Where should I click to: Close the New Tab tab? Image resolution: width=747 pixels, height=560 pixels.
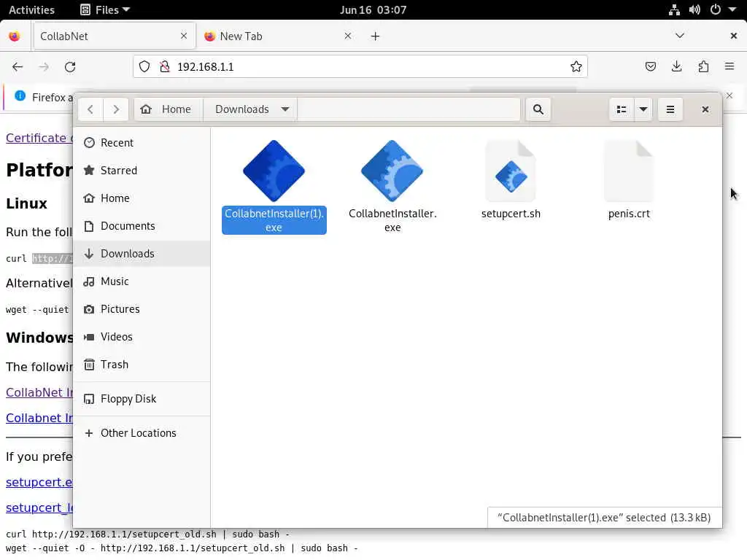coord(348,36)
